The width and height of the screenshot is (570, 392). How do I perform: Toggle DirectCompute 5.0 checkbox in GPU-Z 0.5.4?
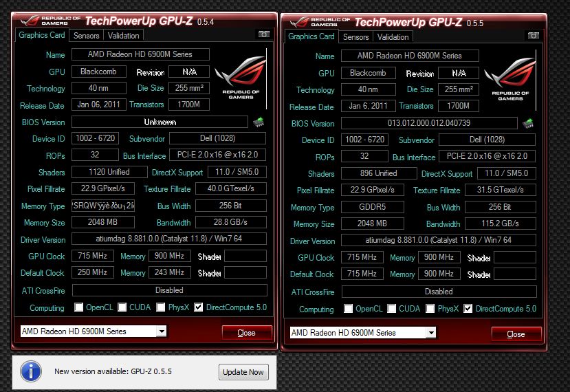[198, 307]
